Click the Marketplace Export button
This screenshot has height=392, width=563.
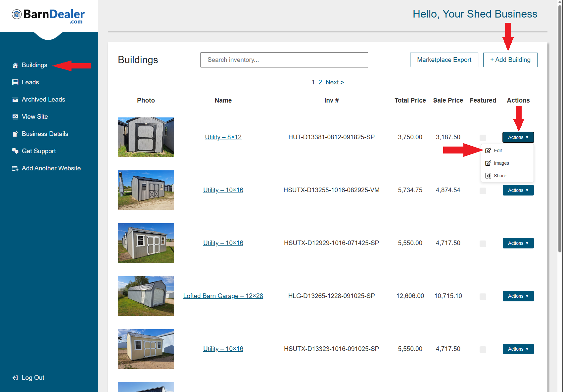[x=444, y=60]
